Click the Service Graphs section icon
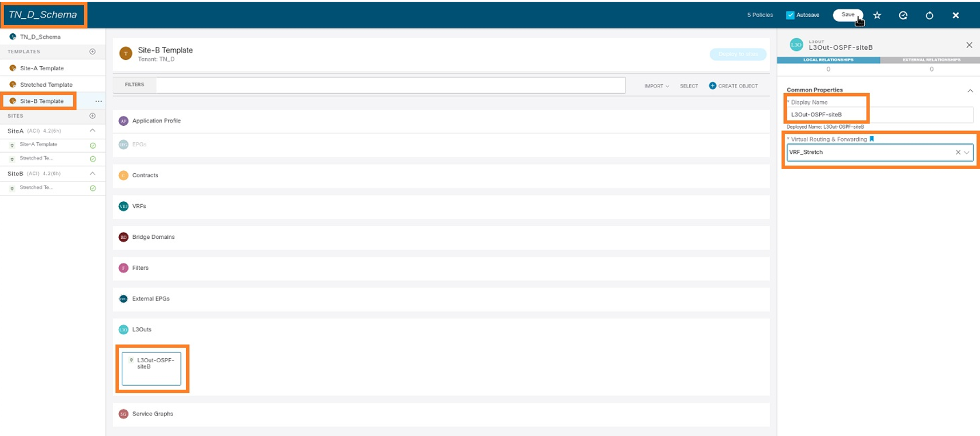Image resolution: width=980 pixels, height=436 pixels. (x=123, y=414)
